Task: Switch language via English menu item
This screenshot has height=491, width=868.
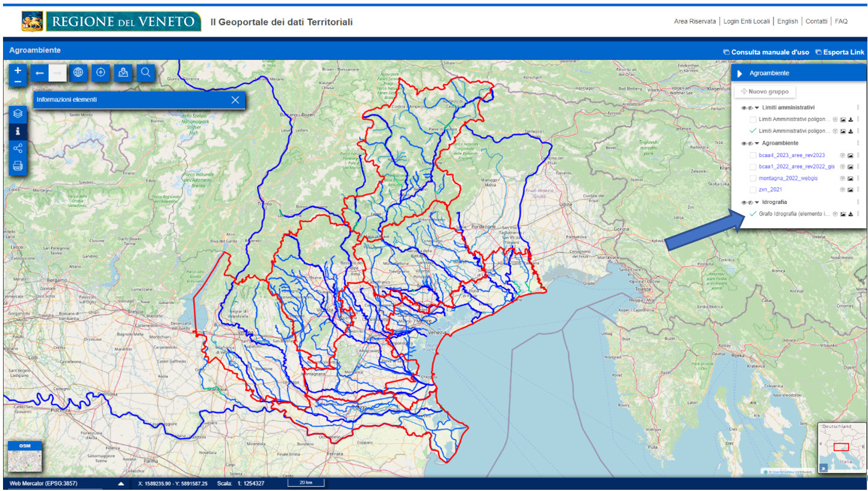Action: 787,21
